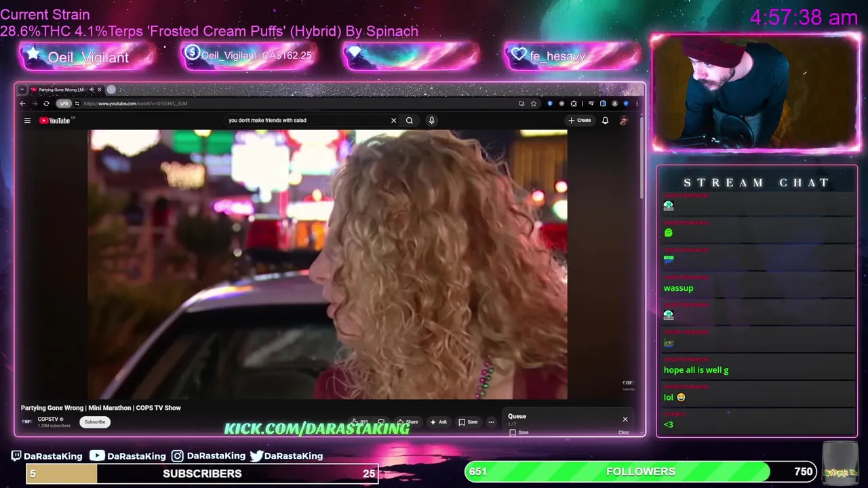Open YouTube notifications bell
Screen dimensions: 868x488
[605, 121]
